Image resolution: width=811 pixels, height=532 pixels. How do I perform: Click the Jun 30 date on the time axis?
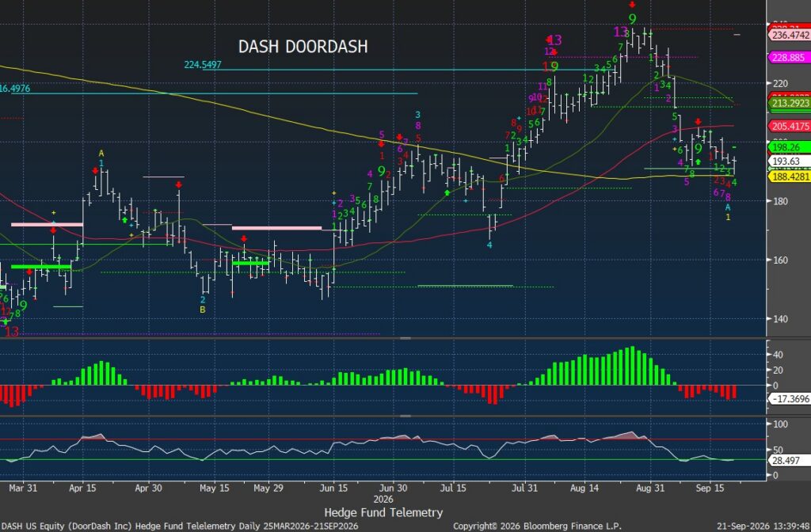coord(394,488)
